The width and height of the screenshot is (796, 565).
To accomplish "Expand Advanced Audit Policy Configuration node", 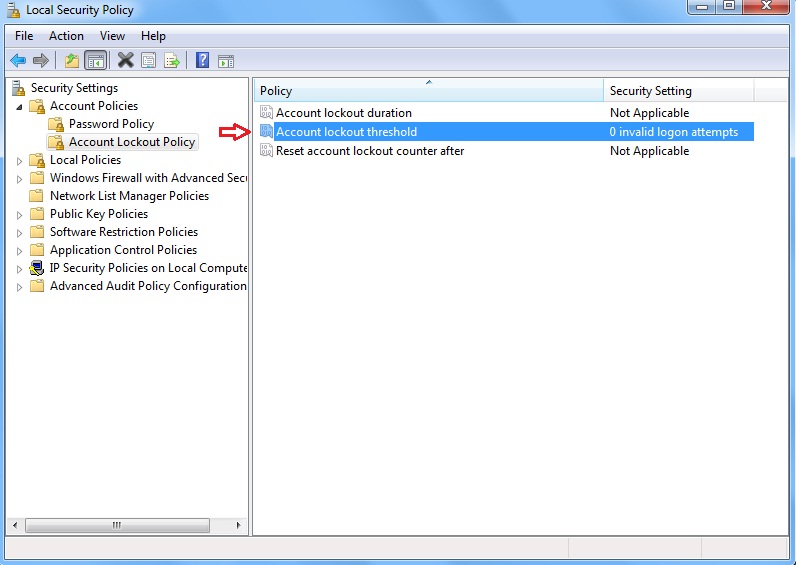I will [19, 286].
